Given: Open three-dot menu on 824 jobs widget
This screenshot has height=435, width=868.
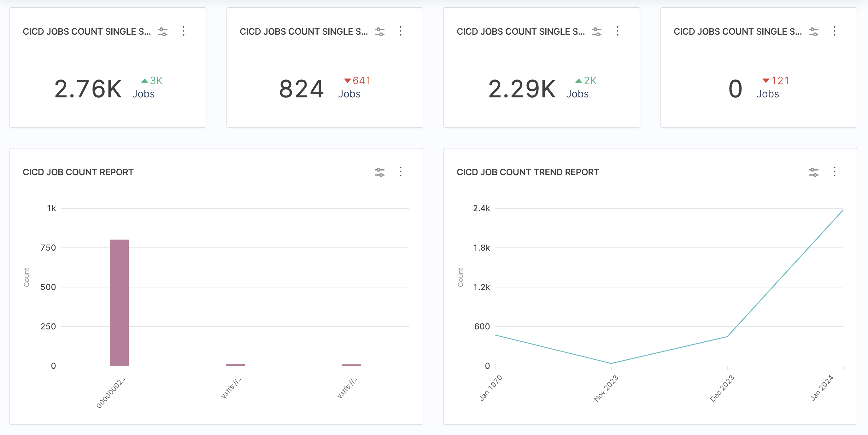Looking at the screenshot, I should click(x=400, y=31).
